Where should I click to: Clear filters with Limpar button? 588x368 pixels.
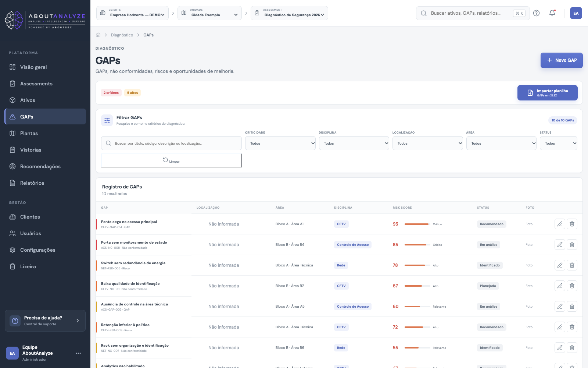[171, 160]
